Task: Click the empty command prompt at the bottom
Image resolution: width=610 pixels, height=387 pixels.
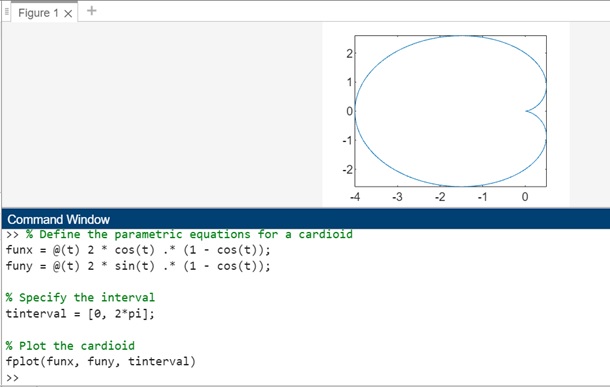Action: pos(12,378)
